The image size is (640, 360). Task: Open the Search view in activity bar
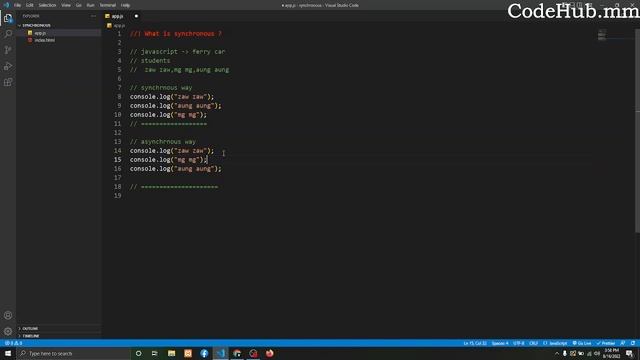click(8, 34)
